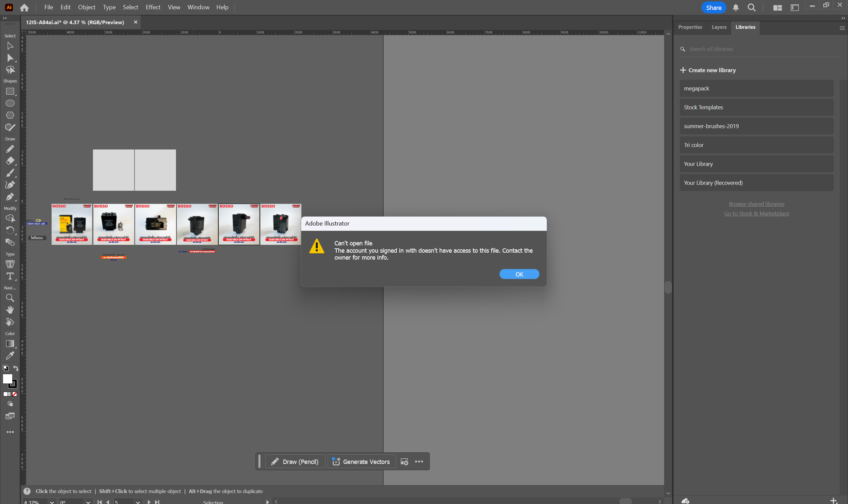The height and width of the screenshot is (504, 848).
Task: Select the Ellipse shape tool
Action: 10,103
